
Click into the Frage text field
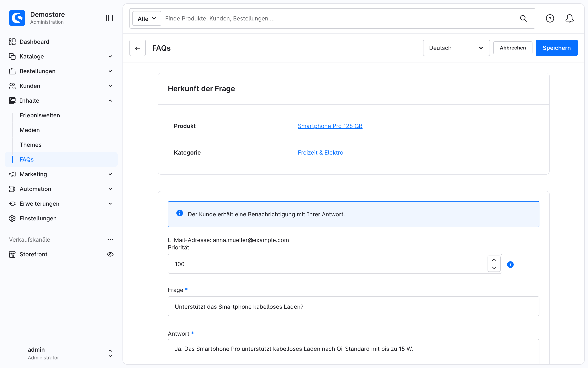coord(353,306)
